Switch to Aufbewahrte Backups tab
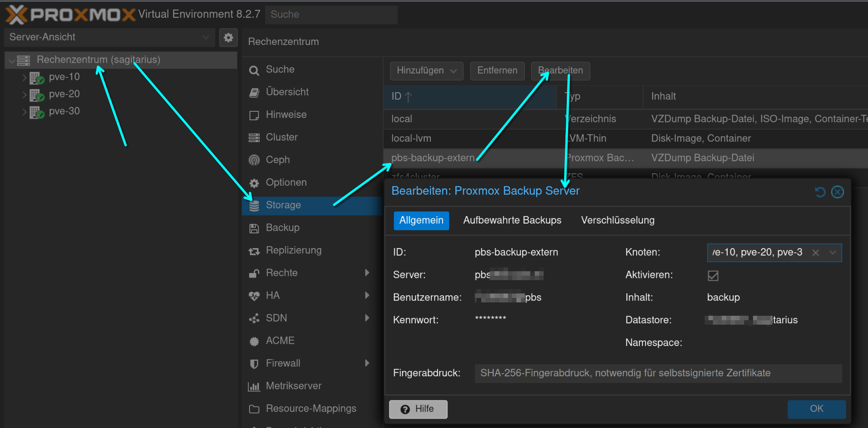The width and height of the screenshot is (868, 428). coord(512,220)
